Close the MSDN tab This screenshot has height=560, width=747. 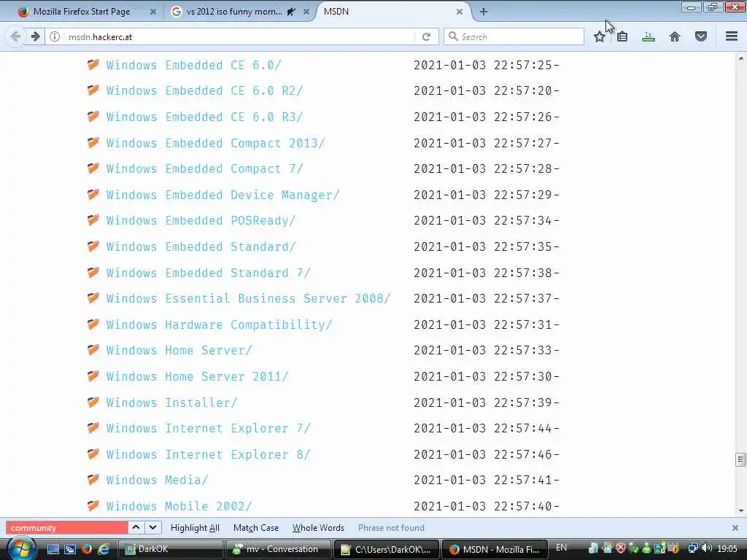[x=460, y=12]
